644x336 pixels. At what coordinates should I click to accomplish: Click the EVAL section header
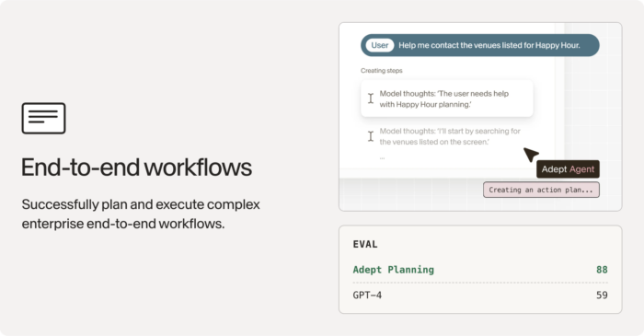tap(365, 244)
